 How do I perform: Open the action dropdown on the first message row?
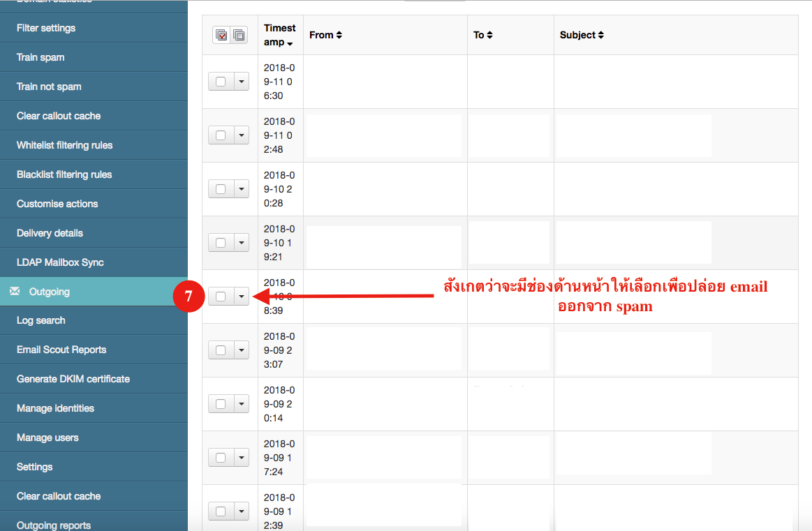tap(242, 81)
